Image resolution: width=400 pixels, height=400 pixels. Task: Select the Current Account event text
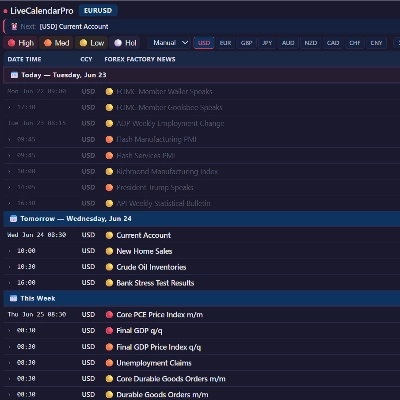click(144, 235)
